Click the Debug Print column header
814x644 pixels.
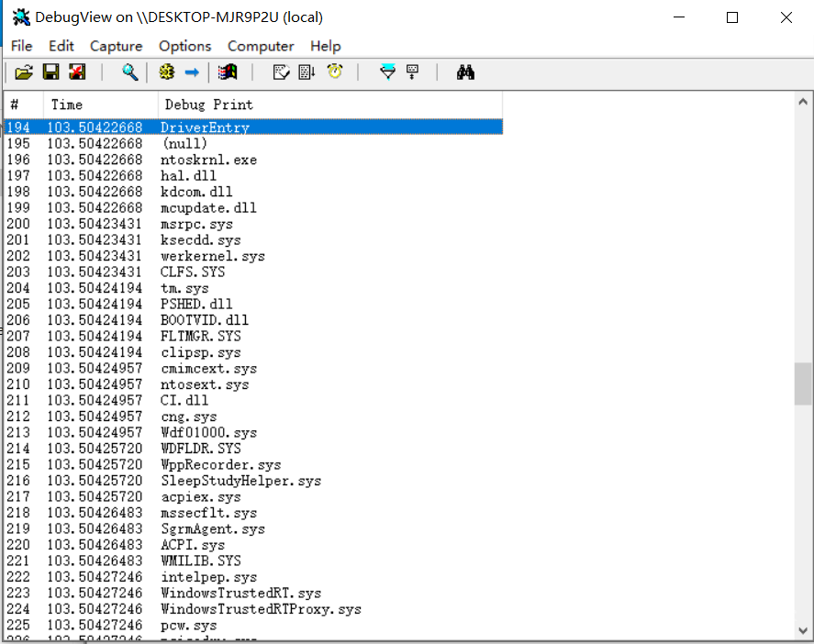click(330, 105)
